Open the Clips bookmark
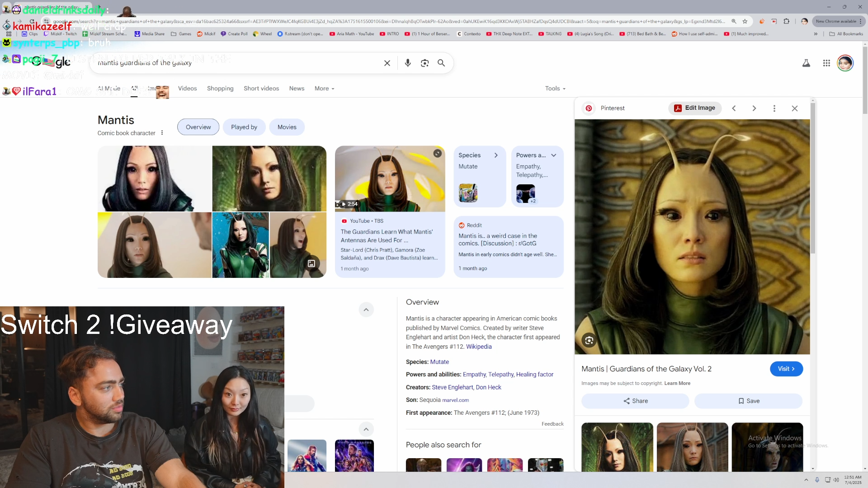Screen dimensions: 868x488 tap(30, 34)
